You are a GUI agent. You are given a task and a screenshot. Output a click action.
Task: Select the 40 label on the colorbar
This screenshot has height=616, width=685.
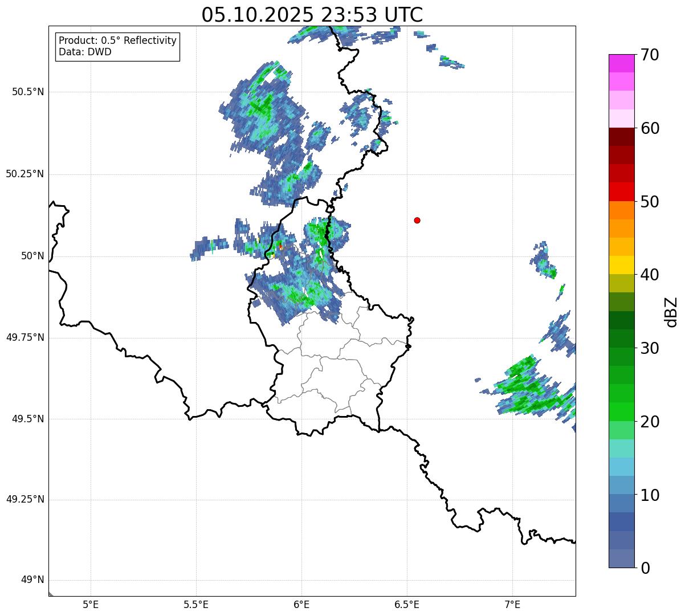649,275
